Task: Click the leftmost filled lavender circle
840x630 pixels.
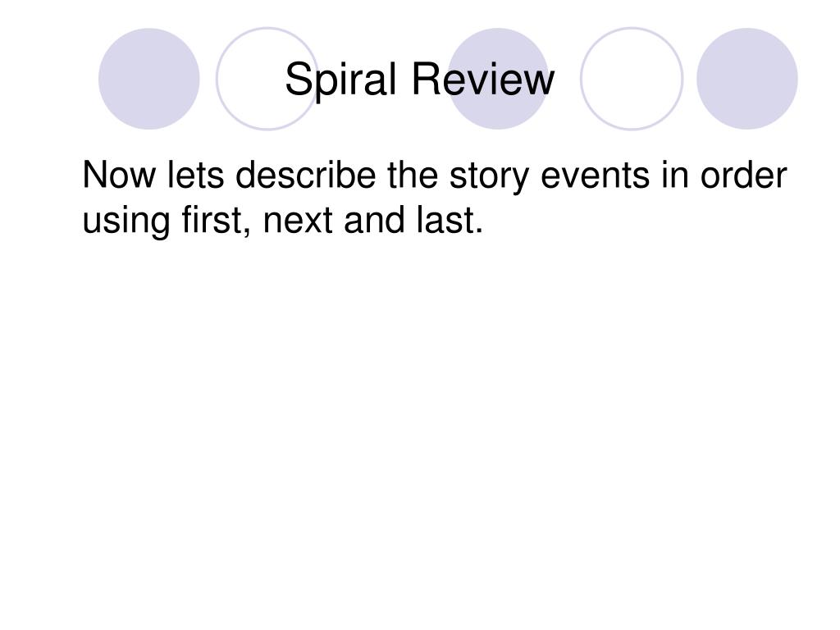Action: click(x=149, y=79)
